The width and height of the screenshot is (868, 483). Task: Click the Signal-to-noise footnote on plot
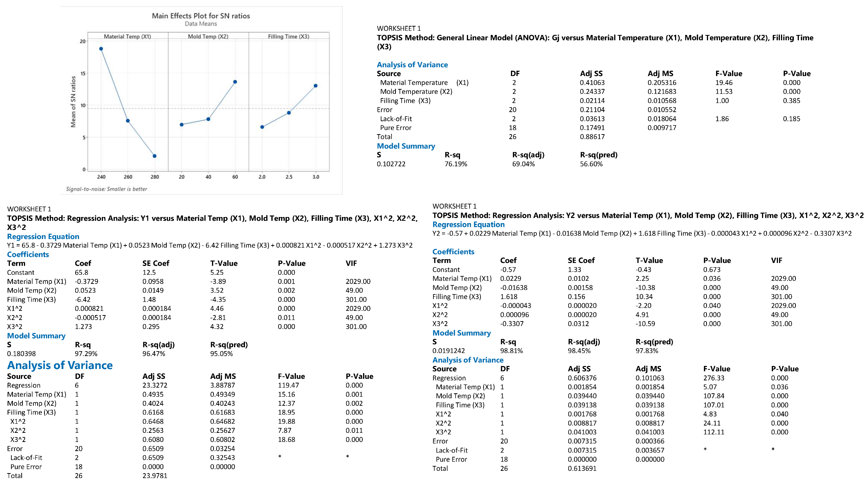pyautogui.click(x=106, y=189)
